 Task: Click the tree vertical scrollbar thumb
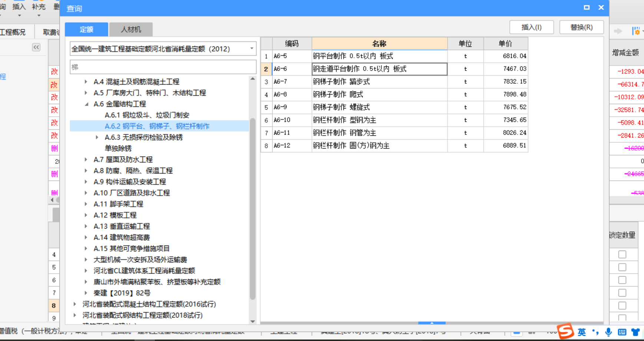[253, 209]
